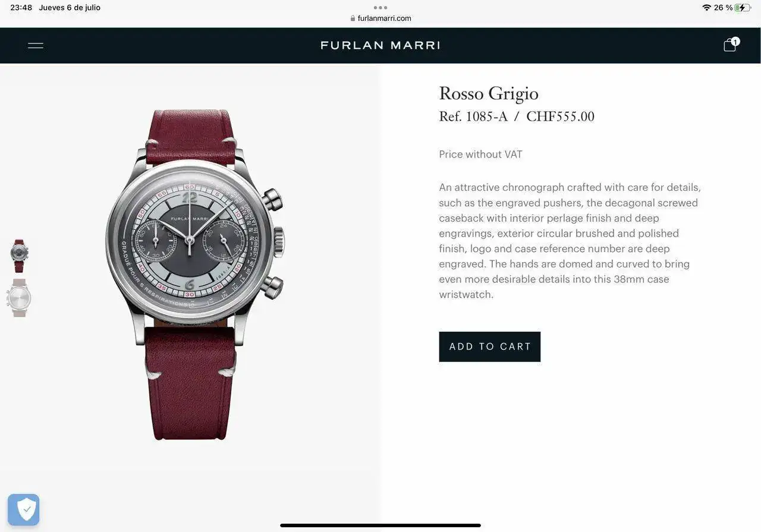Tap the Wi-Fi status icon

click(706, 8)
